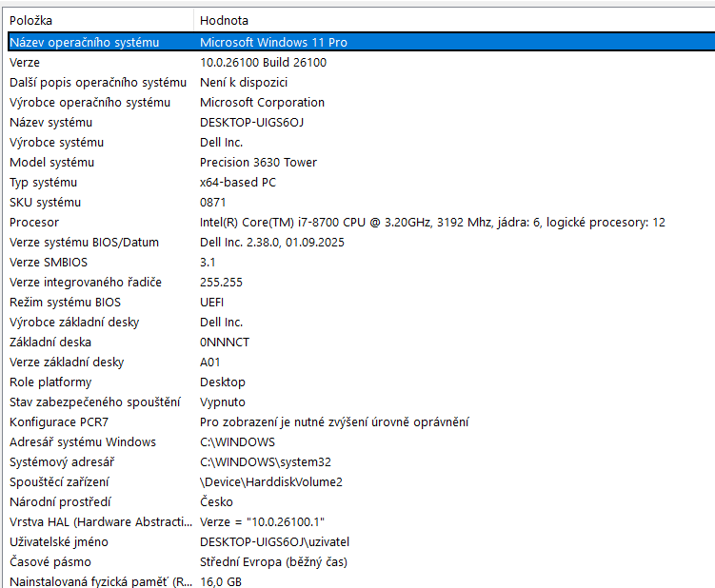Click the value Verze = "10.0.26100.1"
Screen dimensions: 715x588
point(262,522)
